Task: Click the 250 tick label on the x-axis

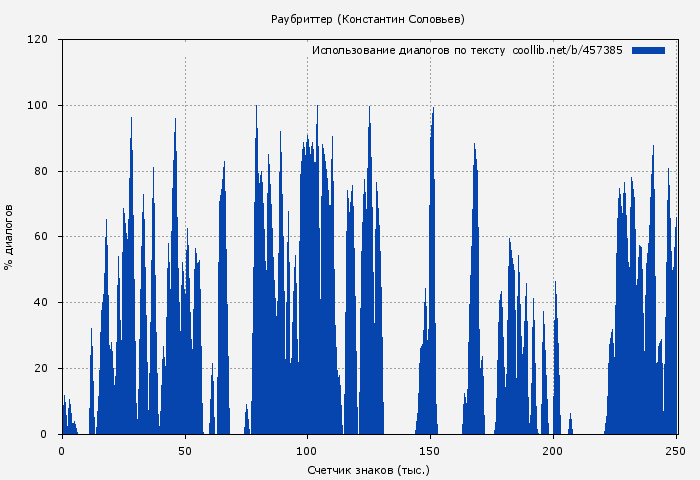Action: click(x=676, y=451)
